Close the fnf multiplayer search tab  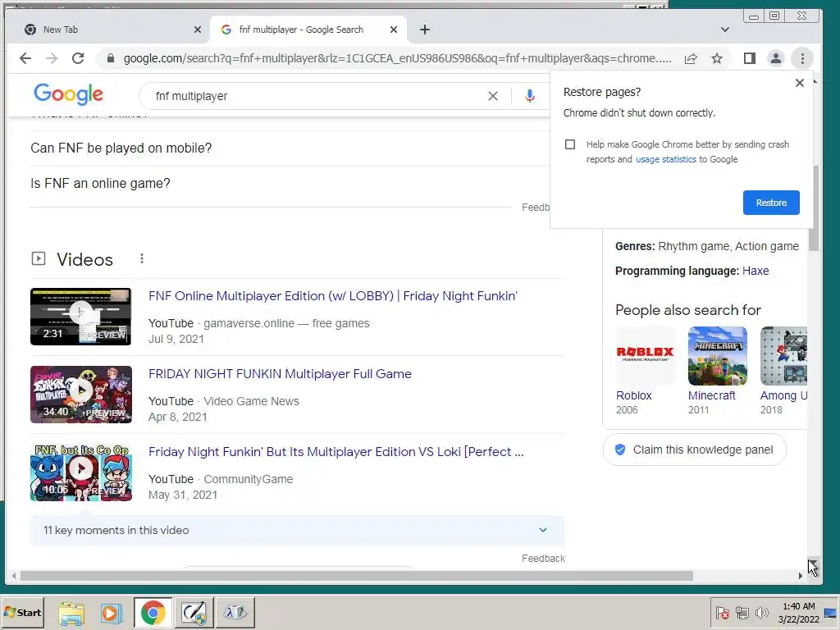coord(394,30)
